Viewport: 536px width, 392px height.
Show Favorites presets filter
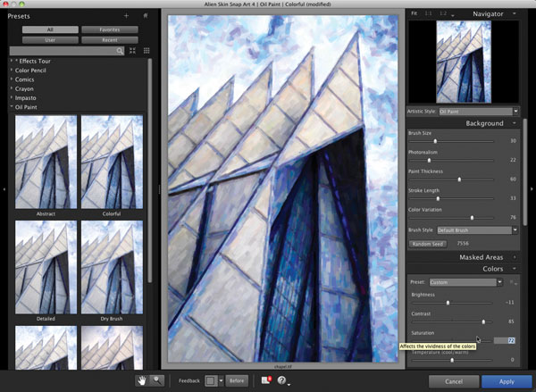(110, 29)
